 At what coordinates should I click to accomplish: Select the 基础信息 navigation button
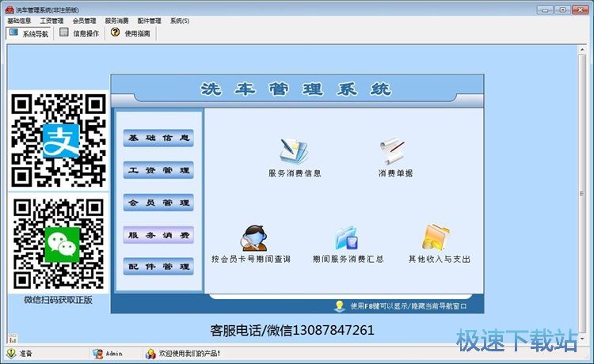coord(158,138)
